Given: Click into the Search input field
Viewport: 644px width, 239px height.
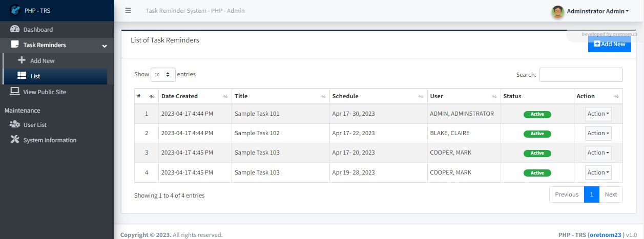Looking at the screenshot, I should tap(581, 75).
